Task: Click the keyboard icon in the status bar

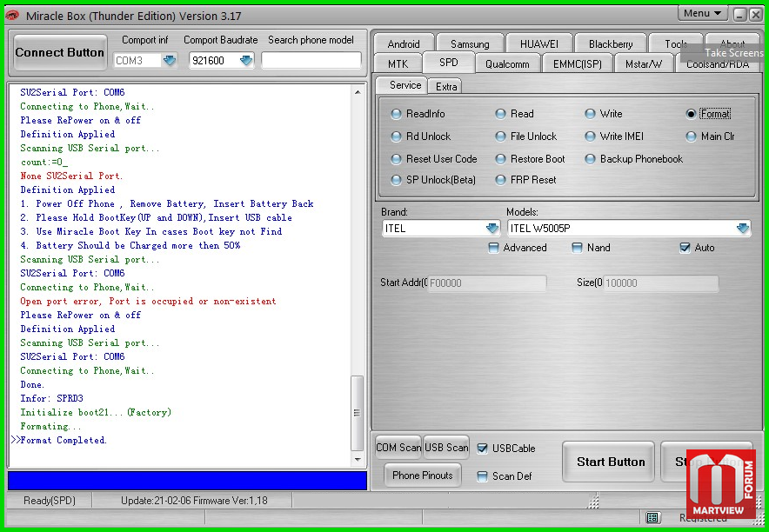Action: [x=653, y=518]
